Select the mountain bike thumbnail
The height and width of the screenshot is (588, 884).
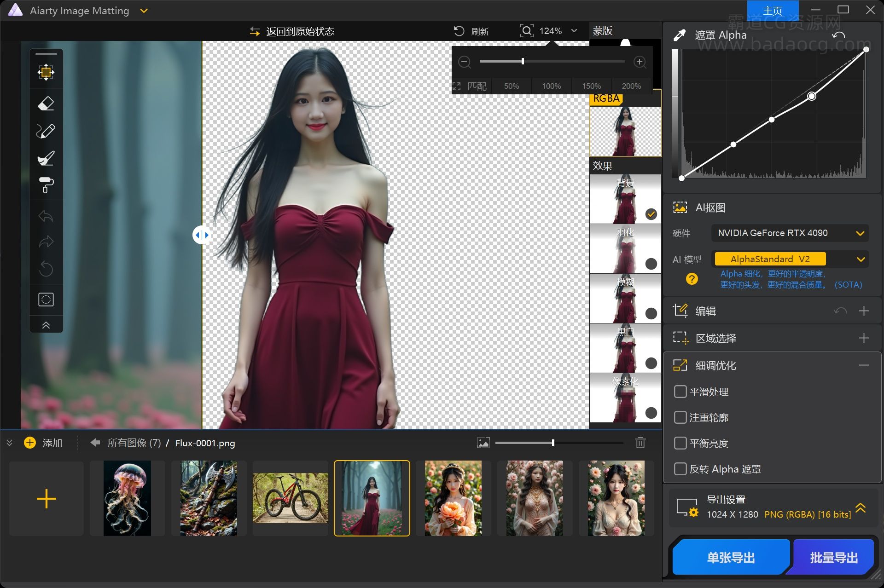(x=290, y=499)
